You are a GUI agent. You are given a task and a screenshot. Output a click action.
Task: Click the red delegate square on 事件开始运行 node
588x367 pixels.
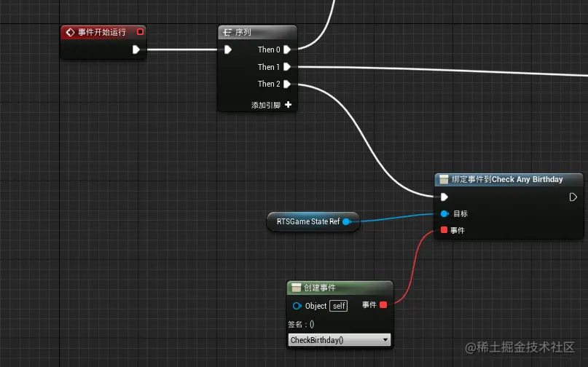point(140,32)
